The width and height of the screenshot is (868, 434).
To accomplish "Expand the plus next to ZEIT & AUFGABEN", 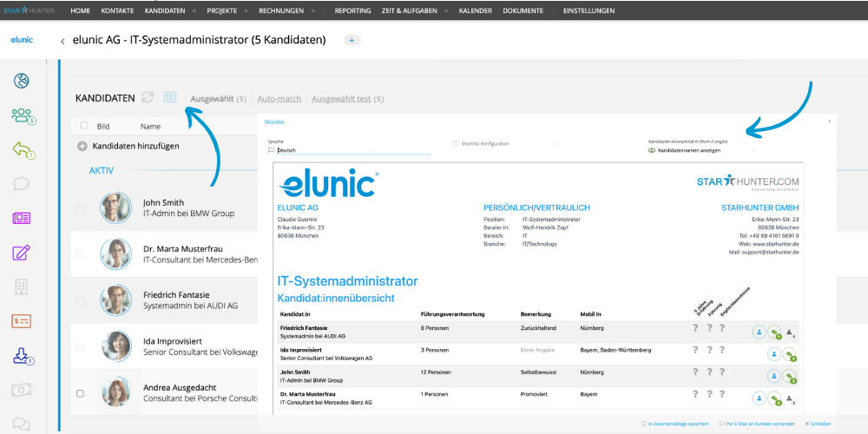I will [x=447, y=10].
